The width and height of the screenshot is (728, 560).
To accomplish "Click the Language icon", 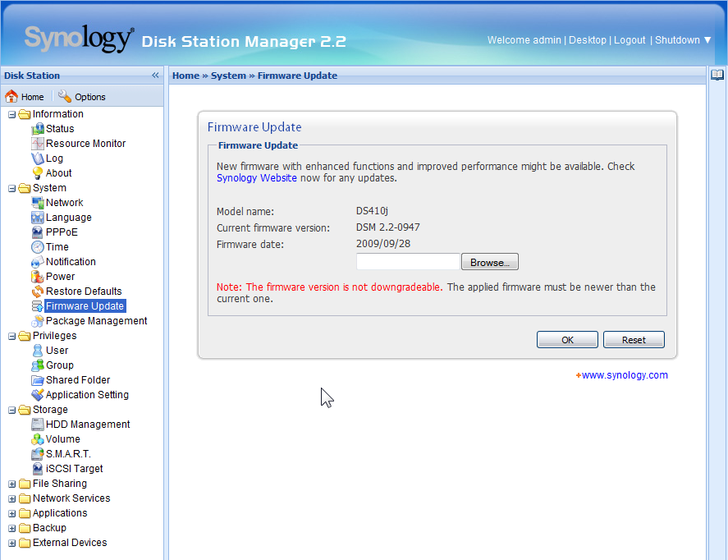I will coord(38,218).
